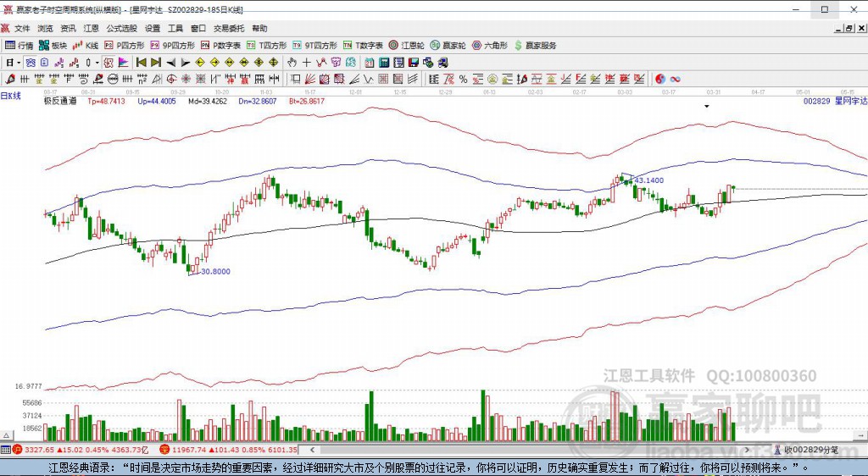Click the red zigzag line icon
The height and width of the screenshot is (476, 868).
[321, 62]
